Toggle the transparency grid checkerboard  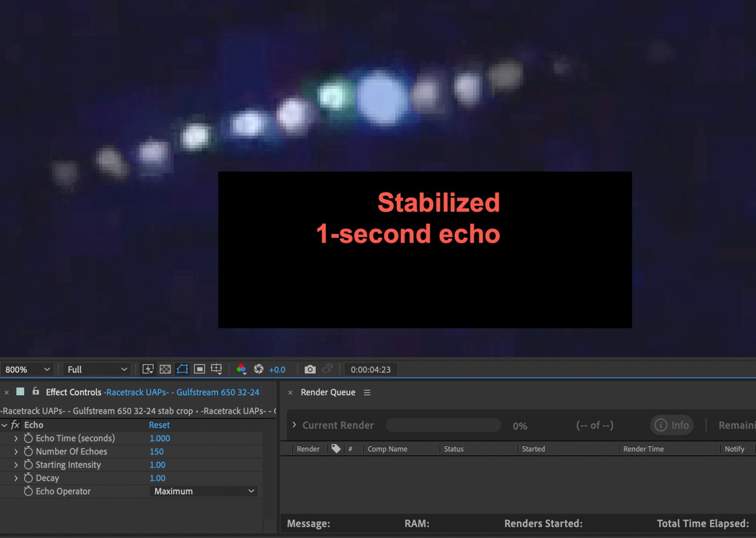pyautogui.click(x=165, y=369)
